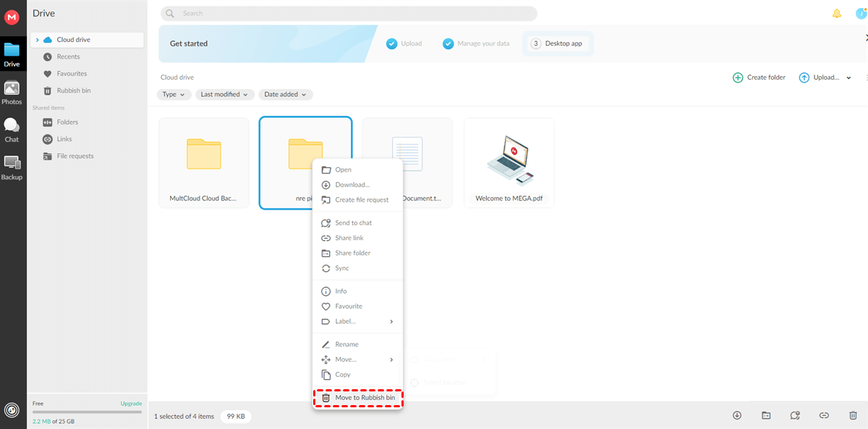This screenshot has height=429, width=868.
Task: Click the MEGA logo icon
Action: 12,18
